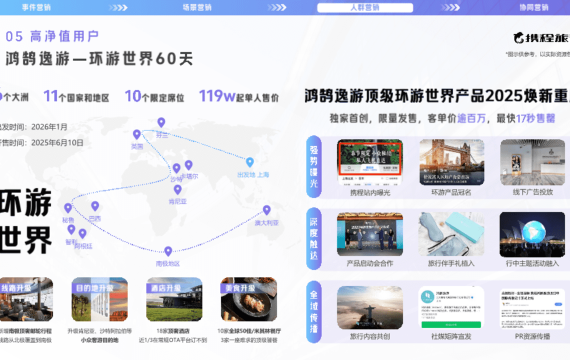Click the '小众旅游目的地' caption

[x=100, y=340]
